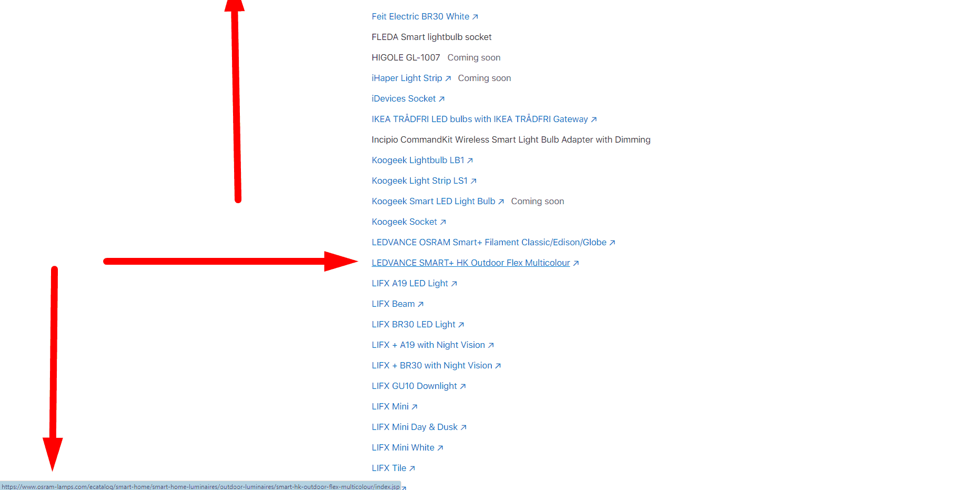The image size is (980, 490).
Task: Click external arrow icon after IKEA TRÅDFRI Gateway
Action: [x=594, y=119]
